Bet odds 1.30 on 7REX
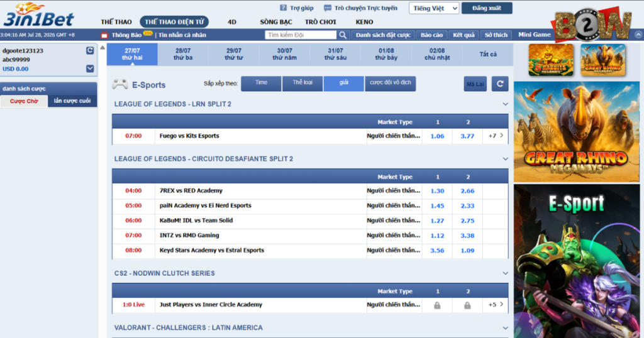Image resolution: width=644 pixels, height=338 pixels. coord(437,191)
